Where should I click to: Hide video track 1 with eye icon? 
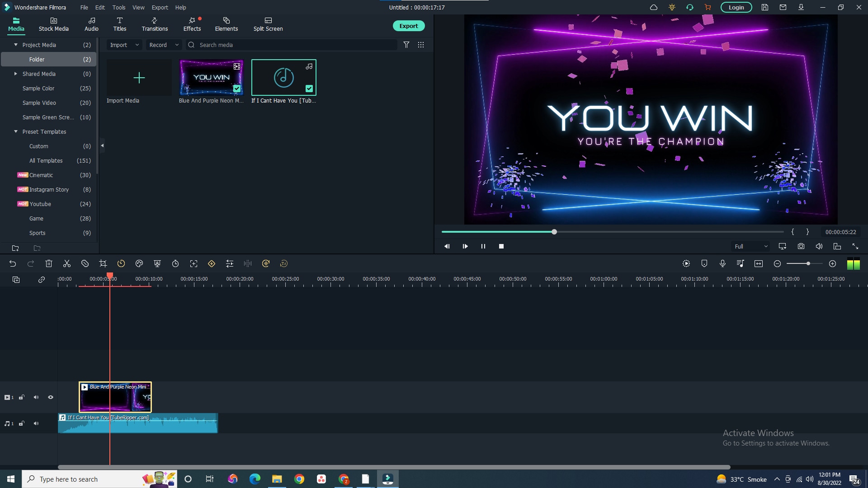(51, 397)
